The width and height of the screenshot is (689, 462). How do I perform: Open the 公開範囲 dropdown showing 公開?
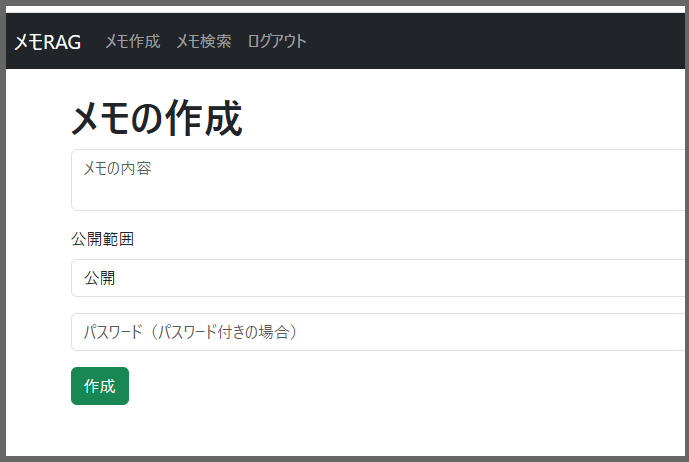point(378,278)
